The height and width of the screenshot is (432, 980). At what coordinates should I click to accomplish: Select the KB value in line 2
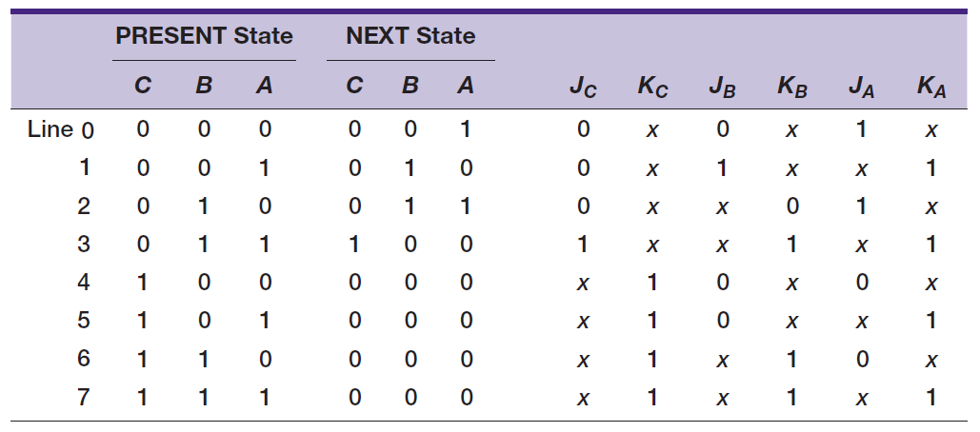pyautogui.click(x=791, y=206)
